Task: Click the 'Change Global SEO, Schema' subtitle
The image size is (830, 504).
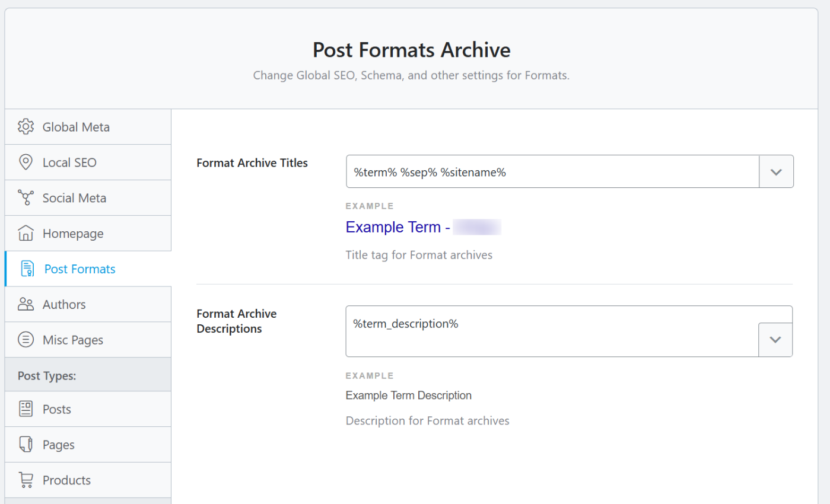Action: coord(411,76)
